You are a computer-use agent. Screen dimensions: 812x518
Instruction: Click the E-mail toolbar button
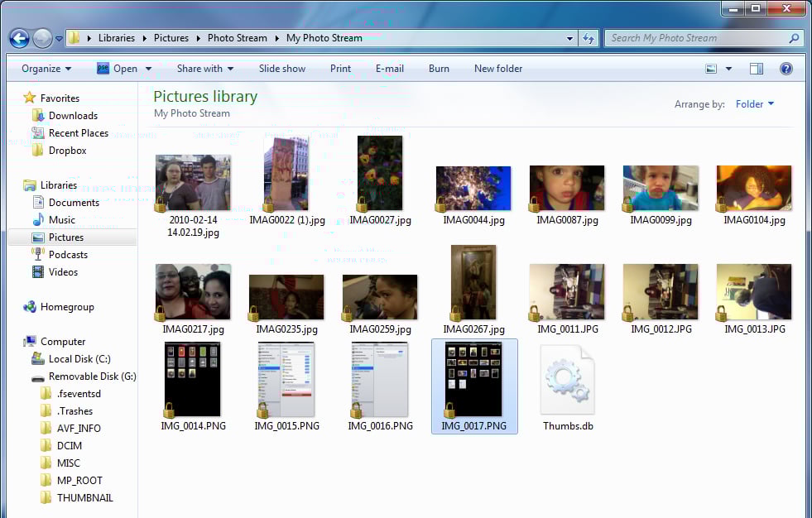pos(389,69)
